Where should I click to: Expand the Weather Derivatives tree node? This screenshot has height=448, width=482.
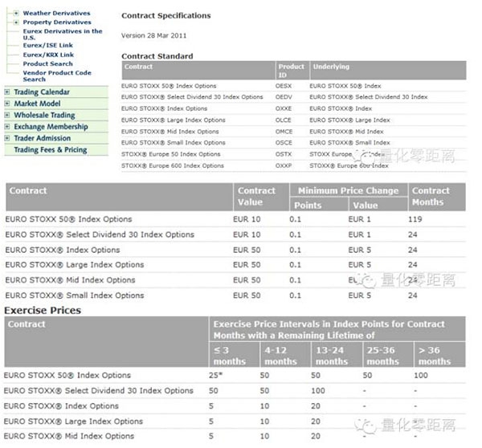point(16,13)
